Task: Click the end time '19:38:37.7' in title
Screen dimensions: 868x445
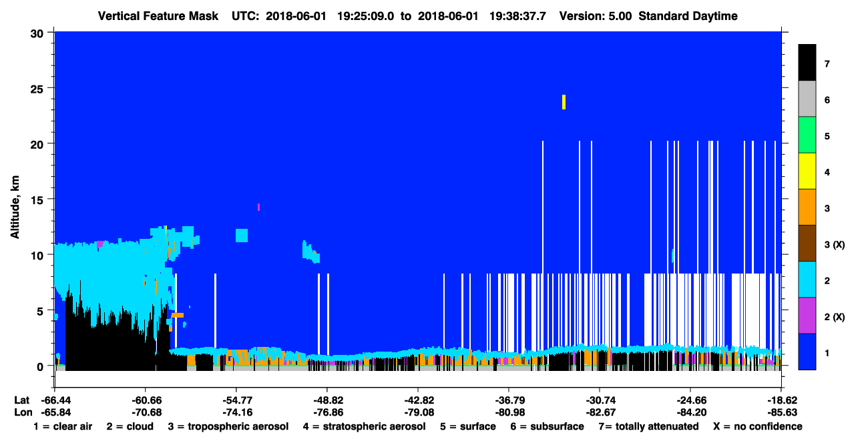Action: click(517, 16)
